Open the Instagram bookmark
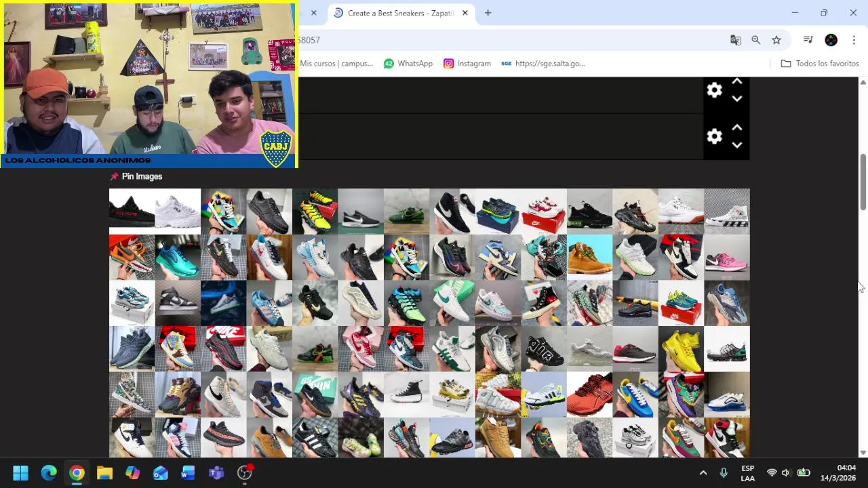 click(467, 64)
